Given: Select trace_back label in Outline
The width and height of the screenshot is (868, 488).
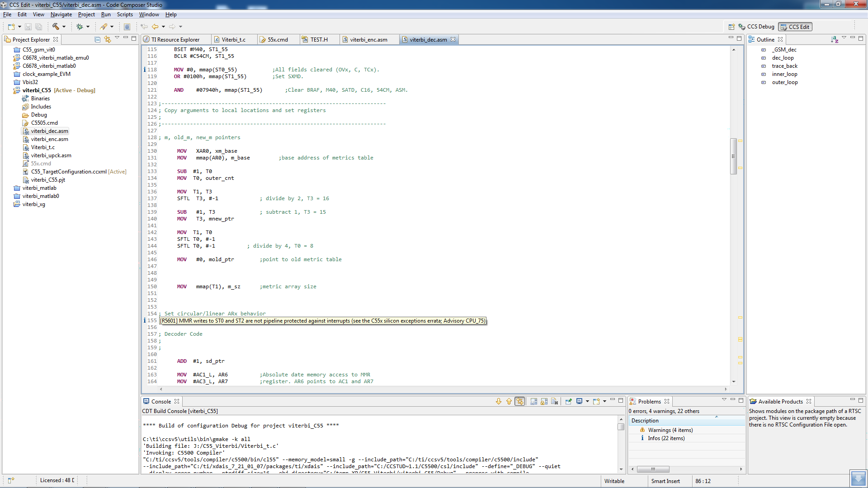Looking at the screenshot, I should pos(784,66).
